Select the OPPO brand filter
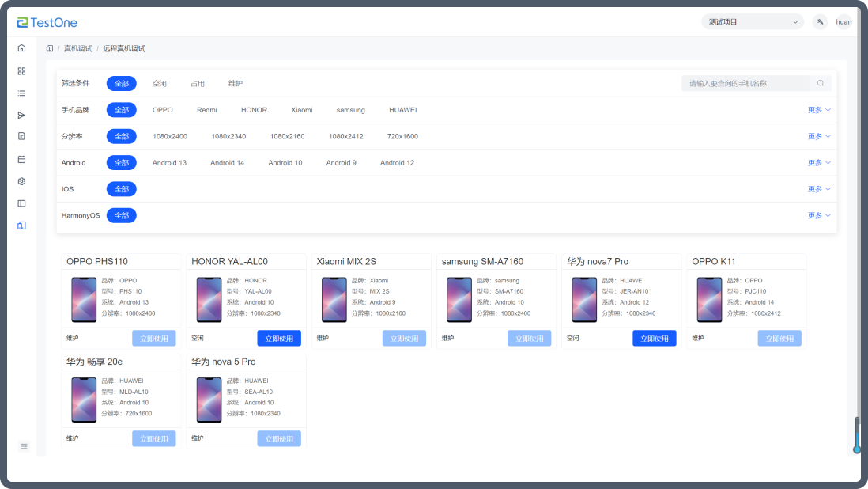Image resolution: width=868 pixels, height=489 pixels. [163, 110]
